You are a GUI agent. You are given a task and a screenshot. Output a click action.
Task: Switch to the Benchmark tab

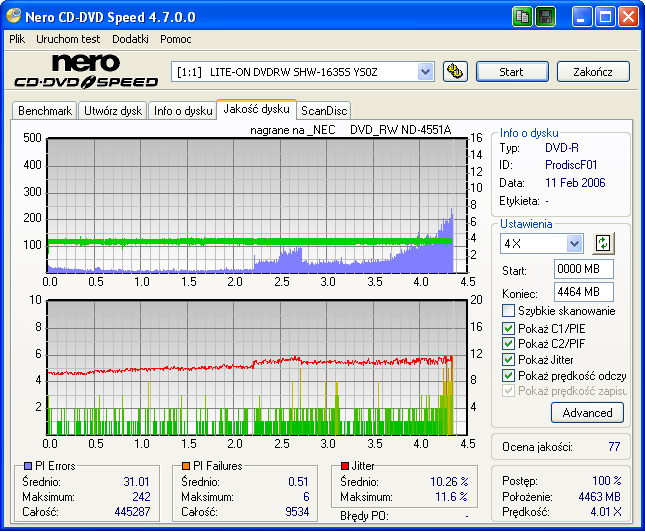coord(45,111)
